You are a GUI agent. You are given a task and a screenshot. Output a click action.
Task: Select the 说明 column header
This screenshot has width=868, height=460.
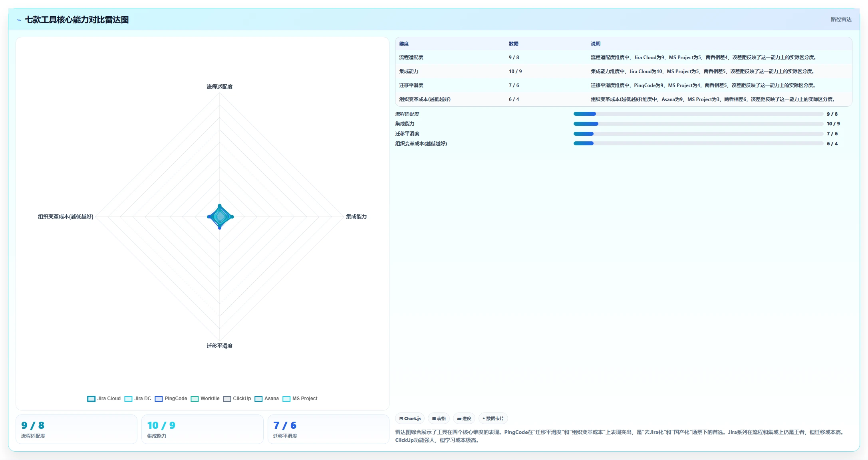click(596, 44)
